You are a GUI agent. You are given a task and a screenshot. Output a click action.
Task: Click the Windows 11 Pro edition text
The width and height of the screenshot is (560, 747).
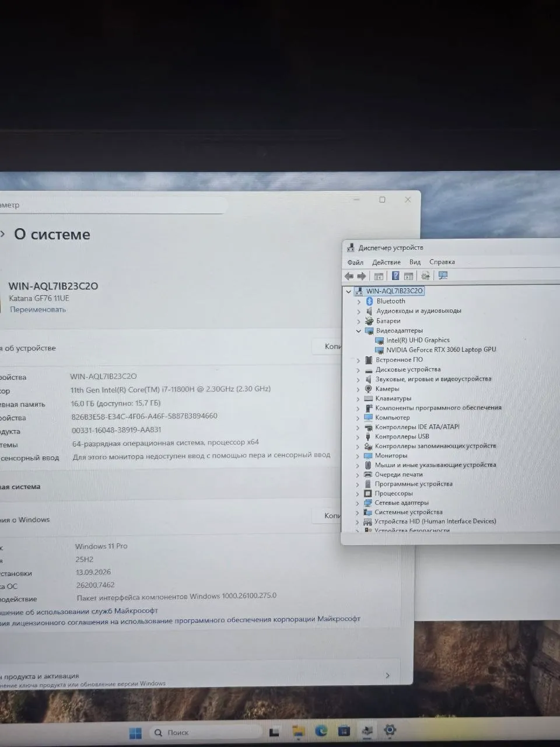[x=101, y=547]
